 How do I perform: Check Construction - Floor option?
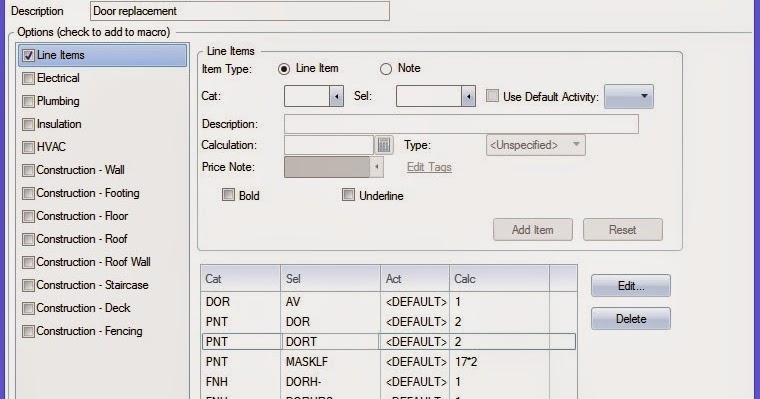(28, 216)
